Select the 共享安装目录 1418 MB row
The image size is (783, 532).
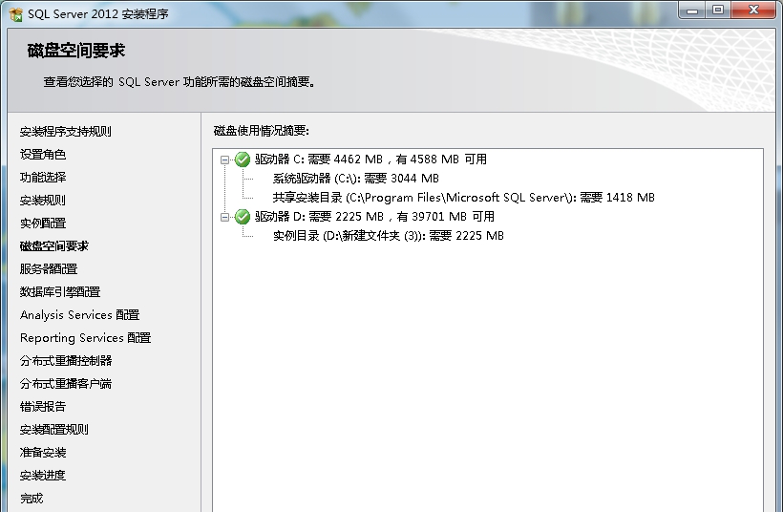coord(464,198)
